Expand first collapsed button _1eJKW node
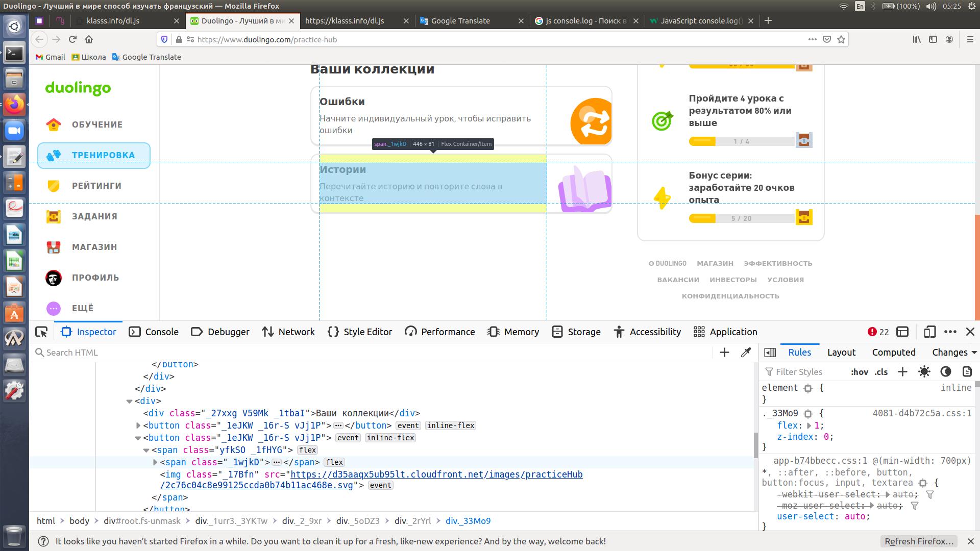The width and height of the screenshot is (980, 551). tap(138, 425)
